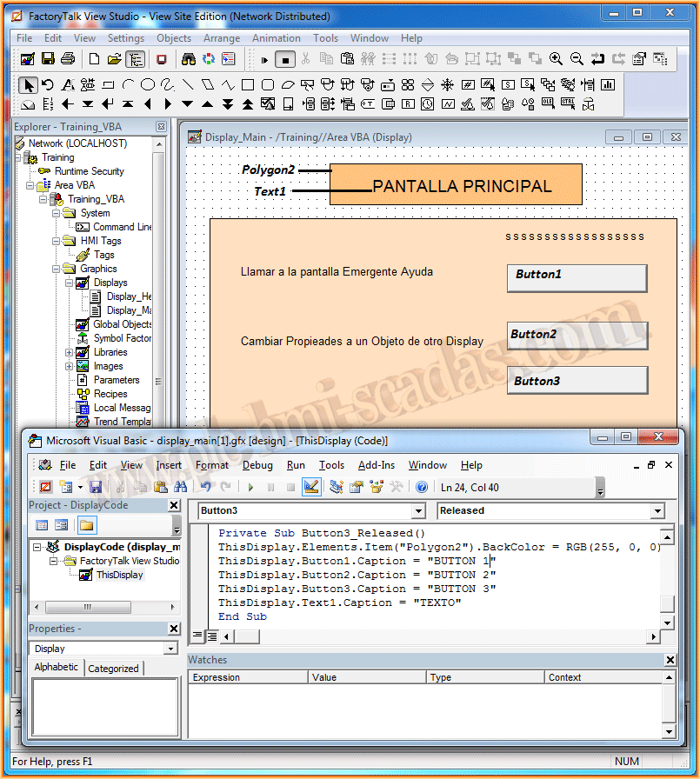Toggle the Explorer window button in the main toolbar
Image resolution: width=700 pixels, height=779 pixels.
[x=135, y=59]
